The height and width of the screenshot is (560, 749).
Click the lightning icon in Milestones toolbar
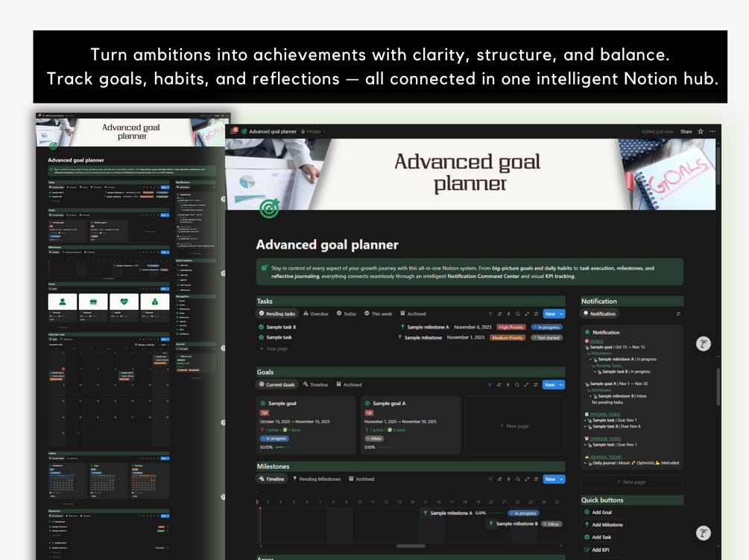(x=509, y=479)
